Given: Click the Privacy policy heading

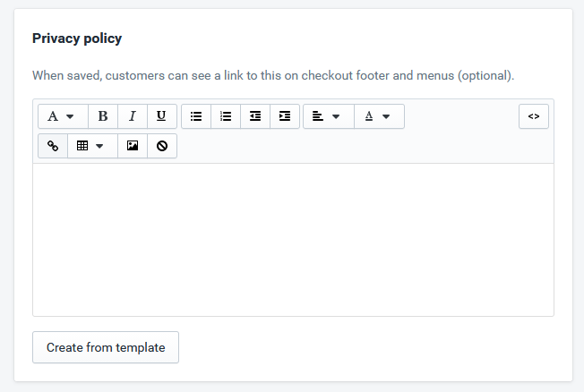Looking at the screenshot, I should point(77,38).
